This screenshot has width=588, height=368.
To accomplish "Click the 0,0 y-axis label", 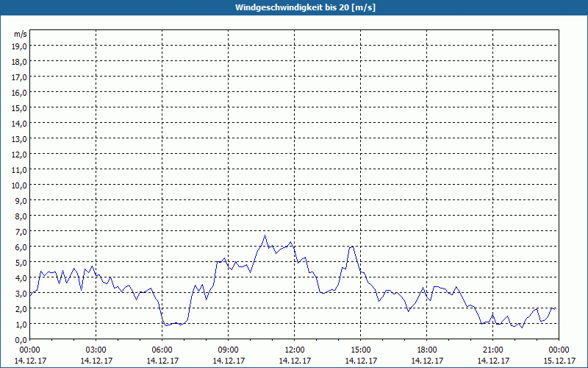I will click(22, 340).
